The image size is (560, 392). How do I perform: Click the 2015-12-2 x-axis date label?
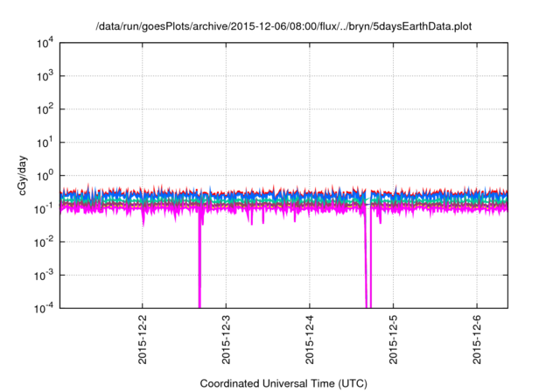(142, 339)
